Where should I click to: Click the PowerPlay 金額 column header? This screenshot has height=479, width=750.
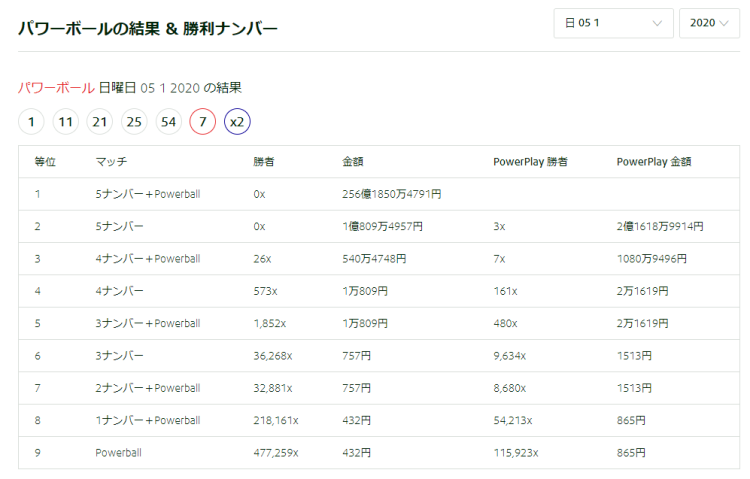tap(654, 162)
